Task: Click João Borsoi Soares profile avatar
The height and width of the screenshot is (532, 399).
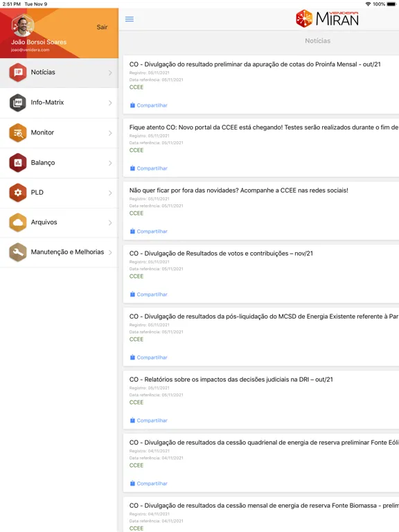Action: (22, 26)
